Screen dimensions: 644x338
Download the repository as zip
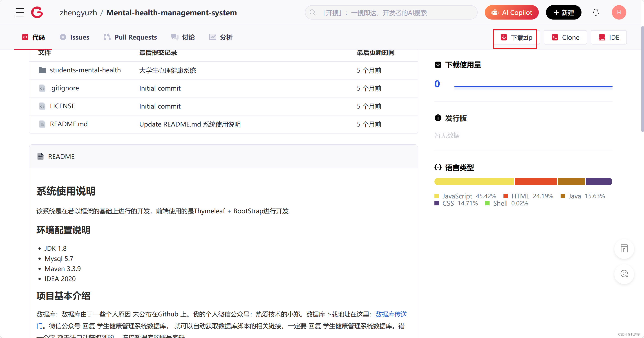[x=515, y=38]
